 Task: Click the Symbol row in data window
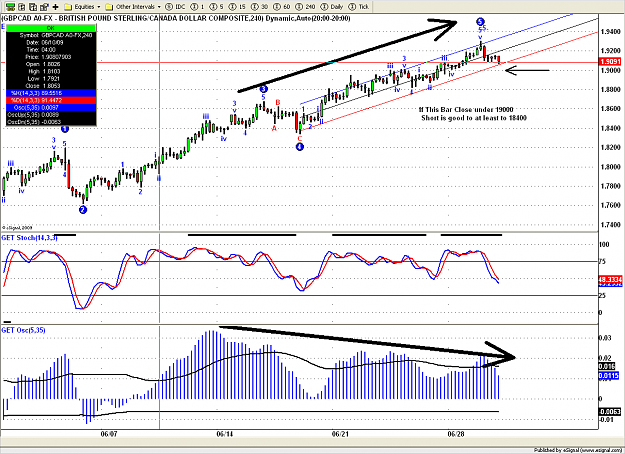click(x=51, y=35)
